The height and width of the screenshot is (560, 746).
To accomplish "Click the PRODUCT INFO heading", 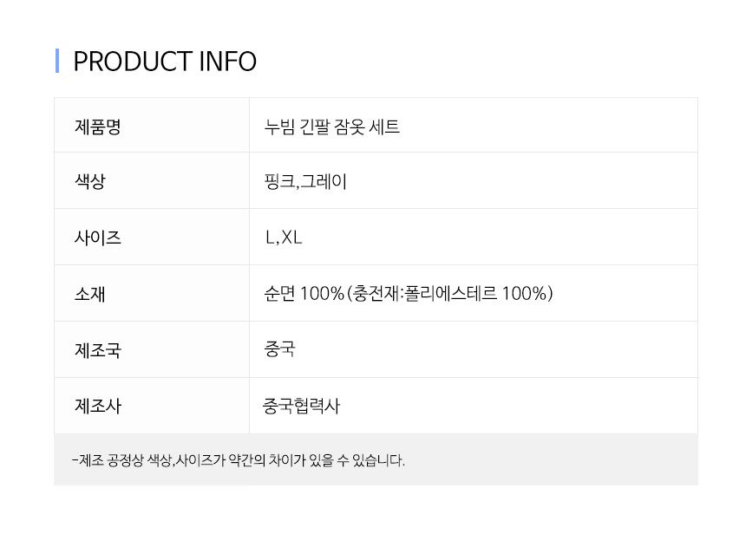I will coord(165,62).
